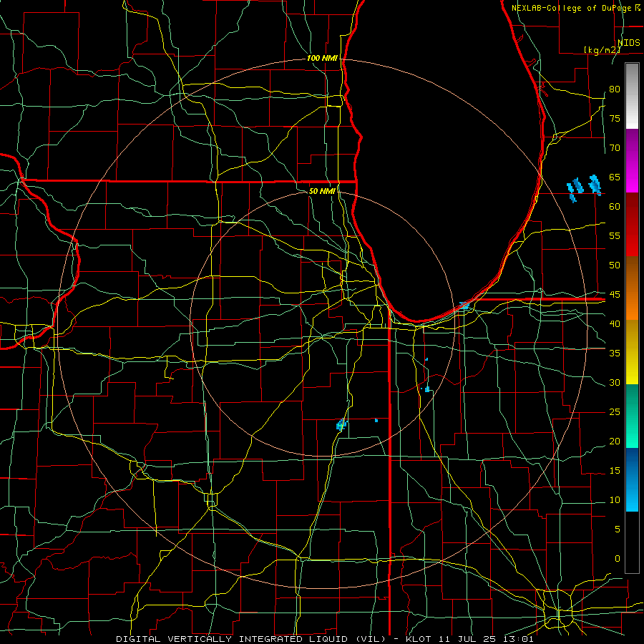Select the yellow segment of the color scale

[x=632, y=352]
